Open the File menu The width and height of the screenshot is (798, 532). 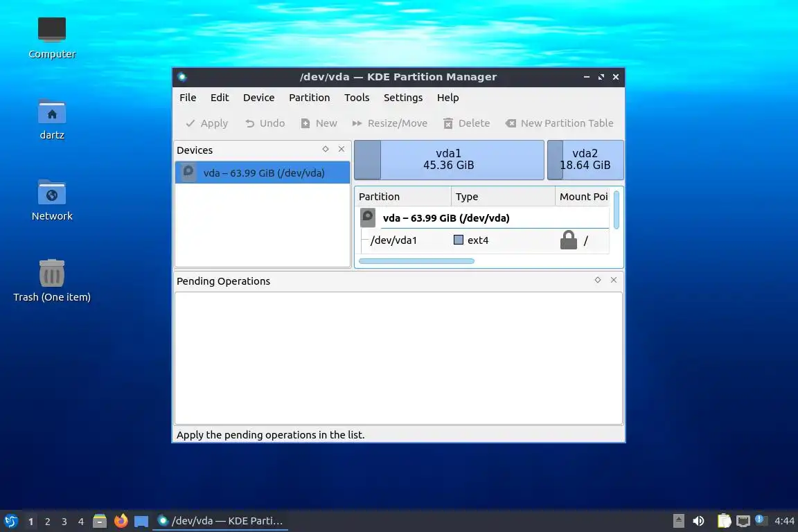pyautogui.click(x=188, y=97)
